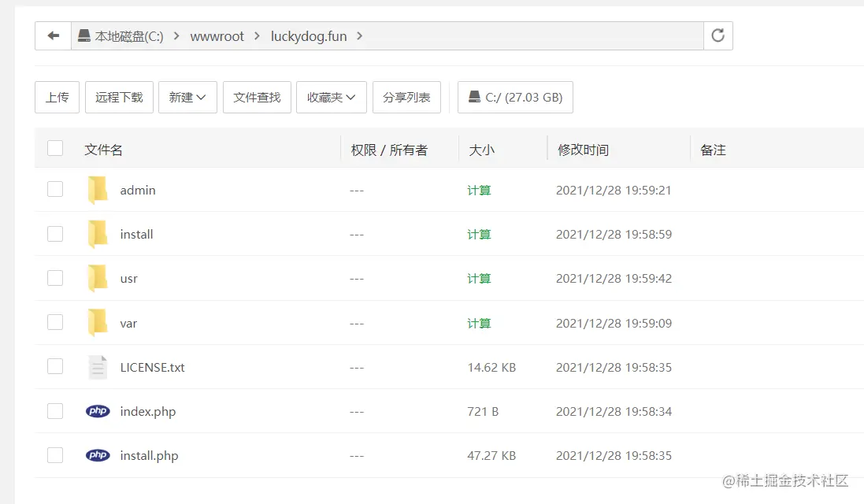Select the index.php file name
Viewport: 864px width, 504px height.
click(148, 411)
